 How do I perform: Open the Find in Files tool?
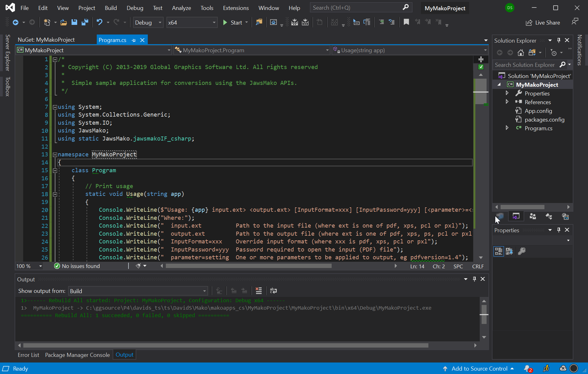259,22
